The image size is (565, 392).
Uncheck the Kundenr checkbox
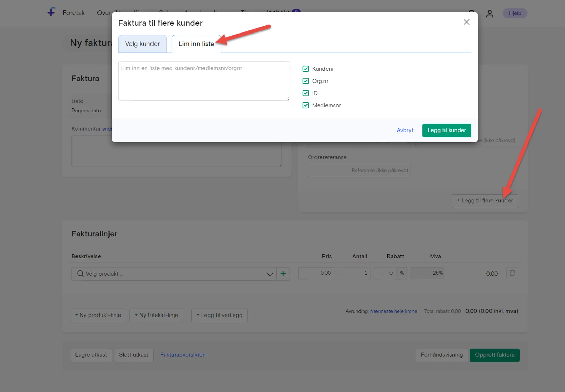(306, 69)
